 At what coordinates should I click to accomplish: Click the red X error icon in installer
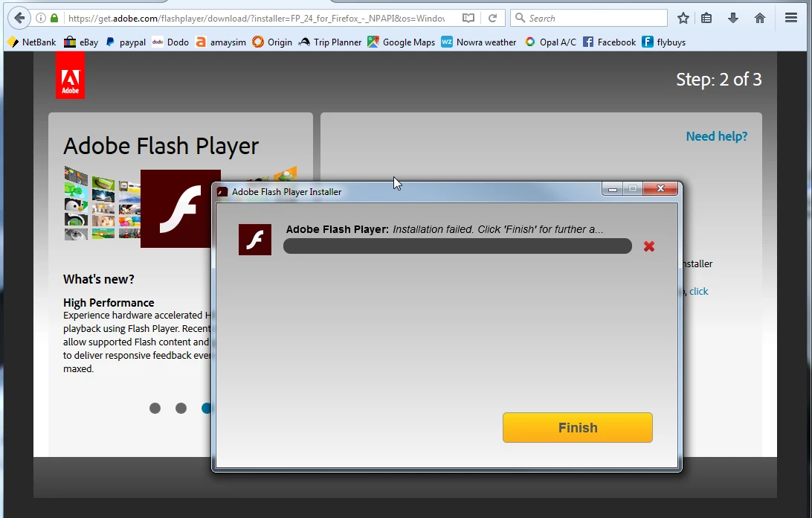tap(649, 246)
